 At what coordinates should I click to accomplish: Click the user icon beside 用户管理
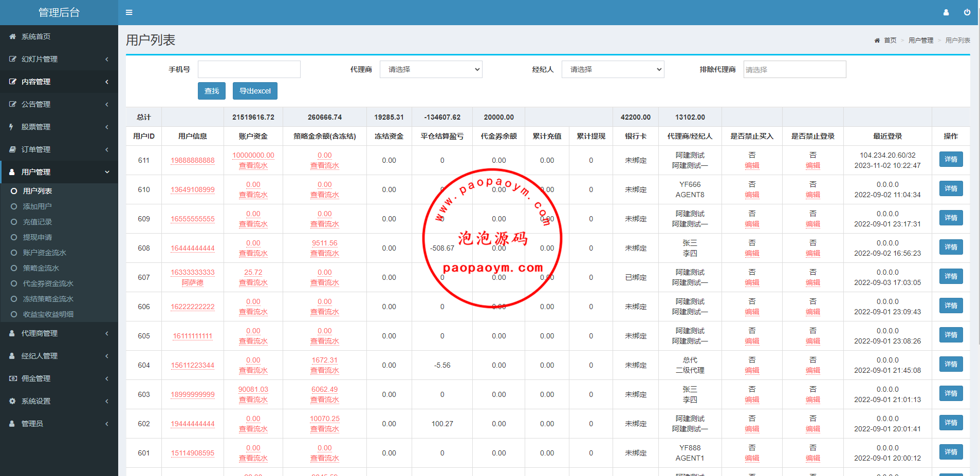pos(12,172)
